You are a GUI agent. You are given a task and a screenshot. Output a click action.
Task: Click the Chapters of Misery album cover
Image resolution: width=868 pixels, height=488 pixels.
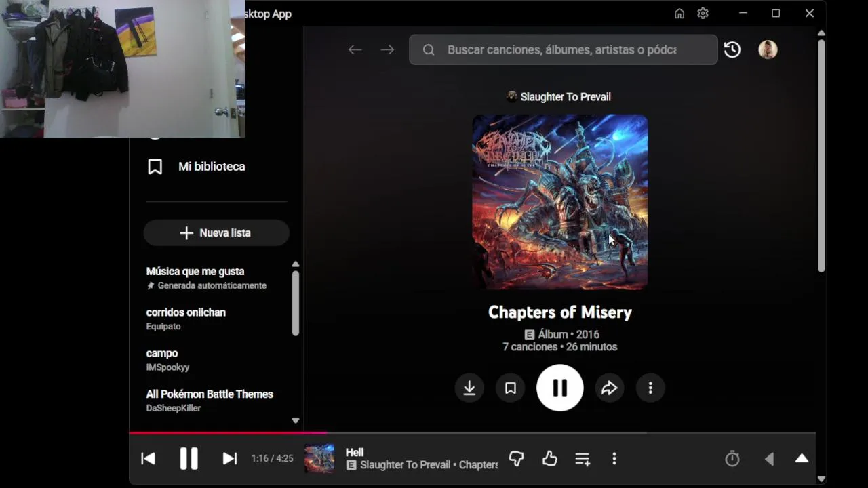click(x=560, y=202)
